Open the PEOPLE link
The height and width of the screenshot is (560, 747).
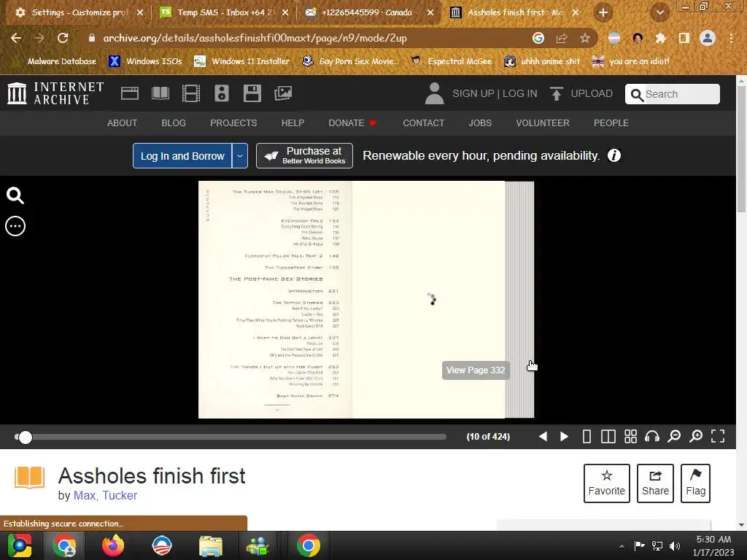611,122
